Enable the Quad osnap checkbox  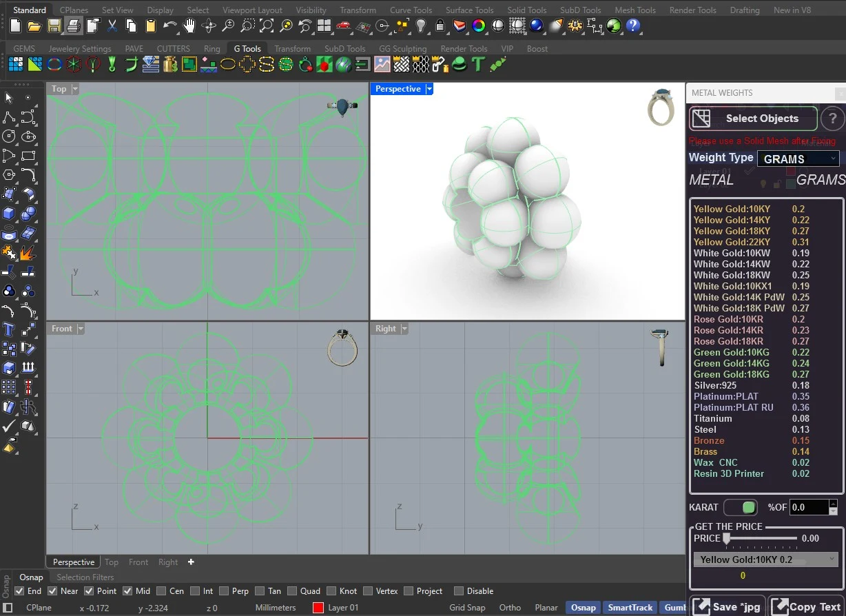(x=291, y=591)
